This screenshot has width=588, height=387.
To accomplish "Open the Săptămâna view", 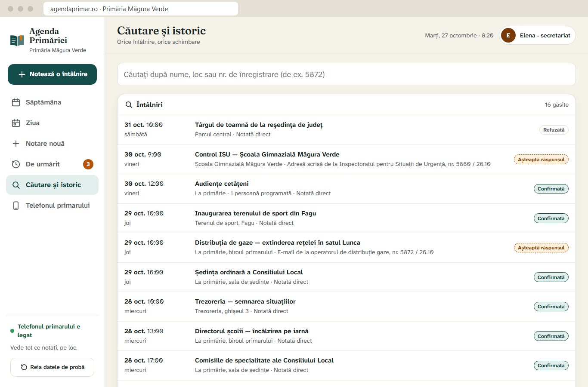I will tap(52, 102).
